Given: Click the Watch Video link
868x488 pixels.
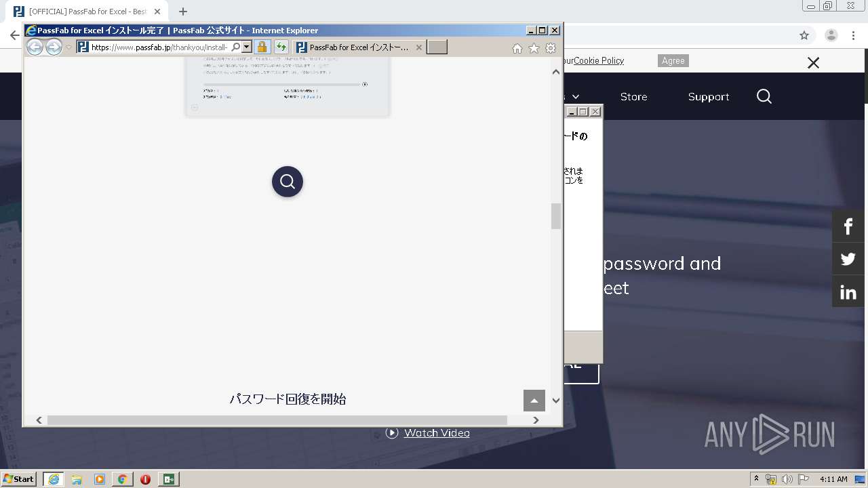Looking at the screenshot, I should point(437,433).
